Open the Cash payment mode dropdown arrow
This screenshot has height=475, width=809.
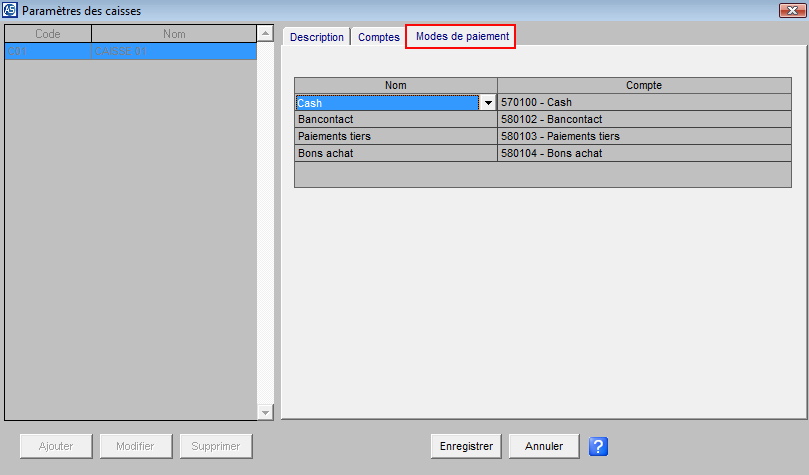point(488,103)
